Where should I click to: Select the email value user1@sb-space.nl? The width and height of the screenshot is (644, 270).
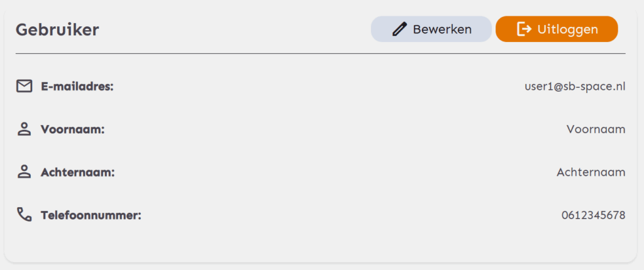[x=575, y=87]
